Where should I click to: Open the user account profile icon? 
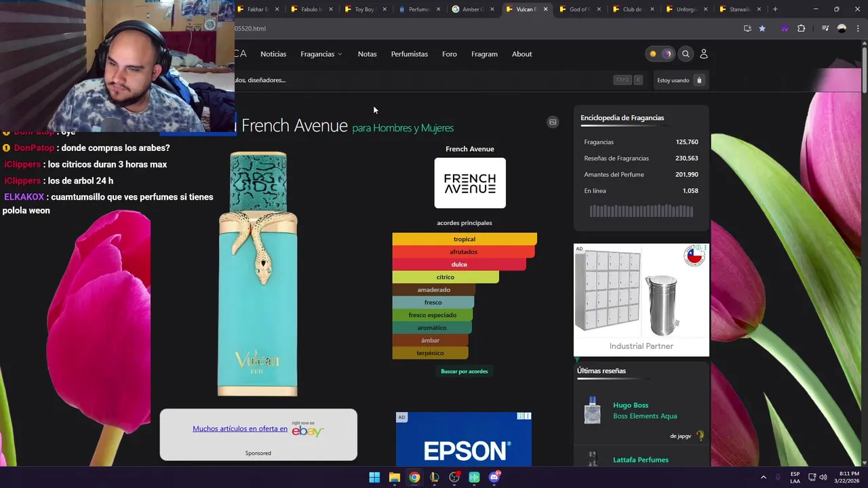tap(703, 54)
